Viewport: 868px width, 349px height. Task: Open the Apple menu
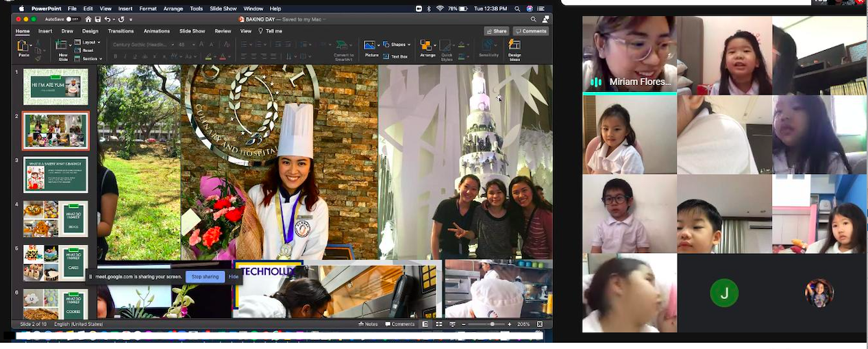click(x=21, y=8)
